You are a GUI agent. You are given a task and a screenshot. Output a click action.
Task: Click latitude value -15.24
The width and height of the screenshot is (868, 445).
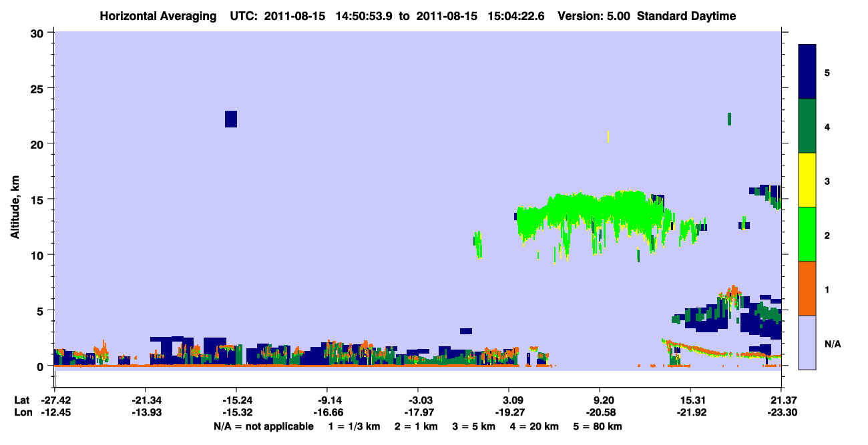(236, 400)
